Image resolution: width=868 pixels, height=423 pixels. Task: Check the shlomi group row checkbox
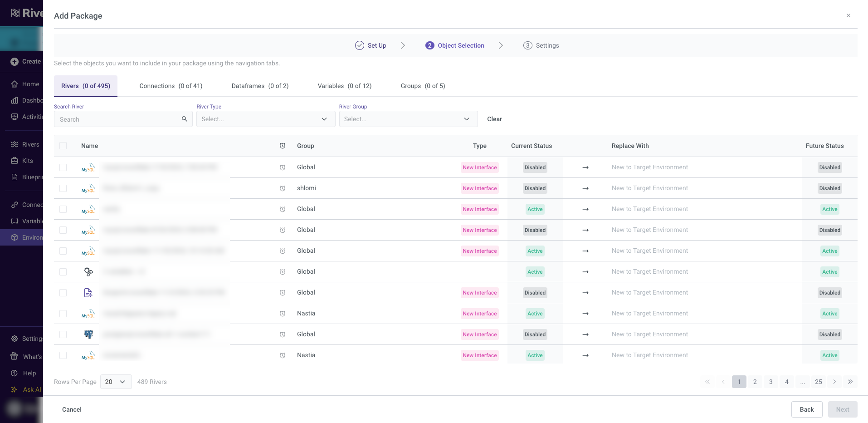tap(63, 188)
